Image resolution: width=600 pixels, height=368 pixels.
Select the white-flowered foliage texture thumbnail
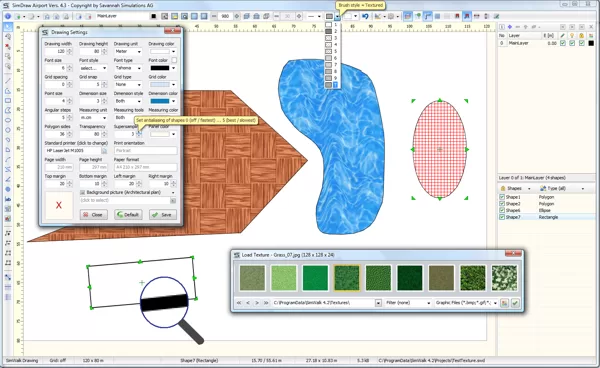[504, 278]
